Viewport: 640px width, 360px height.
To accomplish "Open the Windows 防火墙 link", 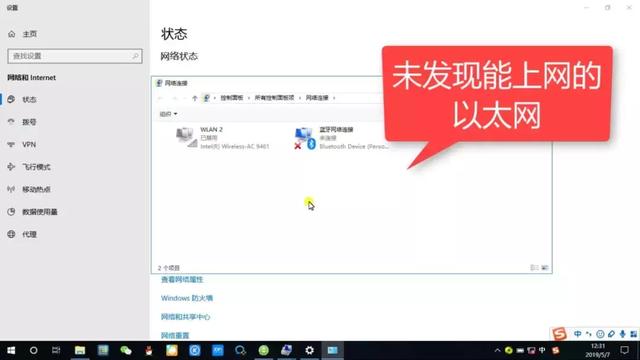I will point(187,298).
